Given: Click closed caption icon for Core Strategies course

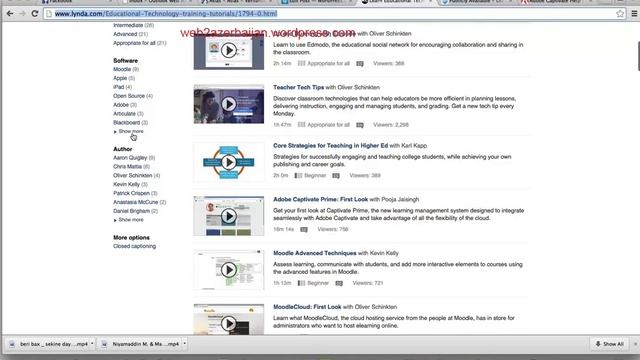Looking at the screenshot, I should pyautogui.click(x=336, y=176).
